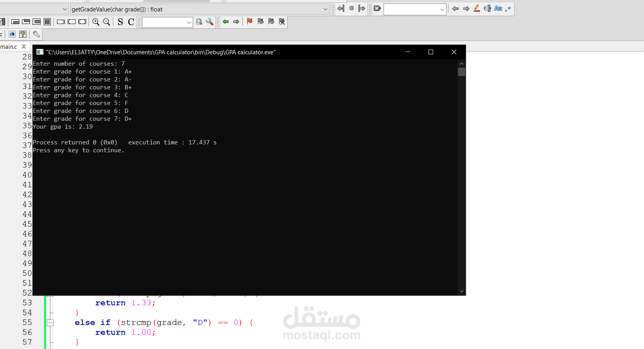This screenshot has width=644, height=349.
Task: Toggle comments with the C icon
Action: pos(131,22)
